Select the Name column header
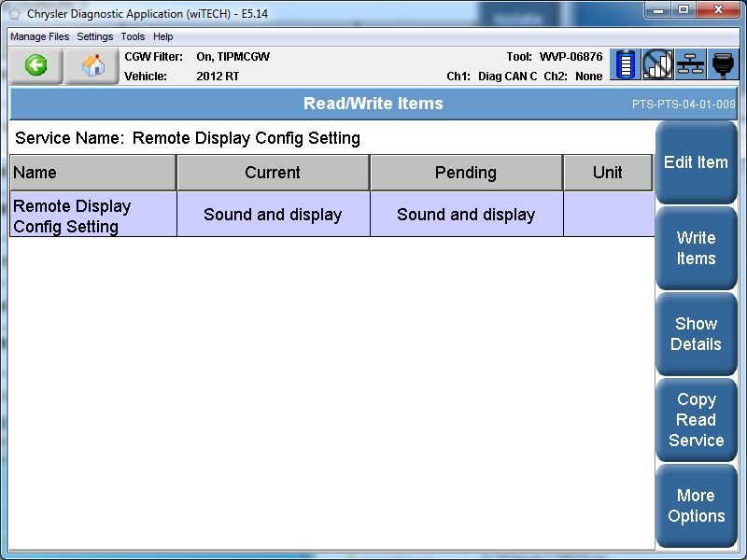The image size is (747, 560). pyautogui.click(x=92, y=173)
